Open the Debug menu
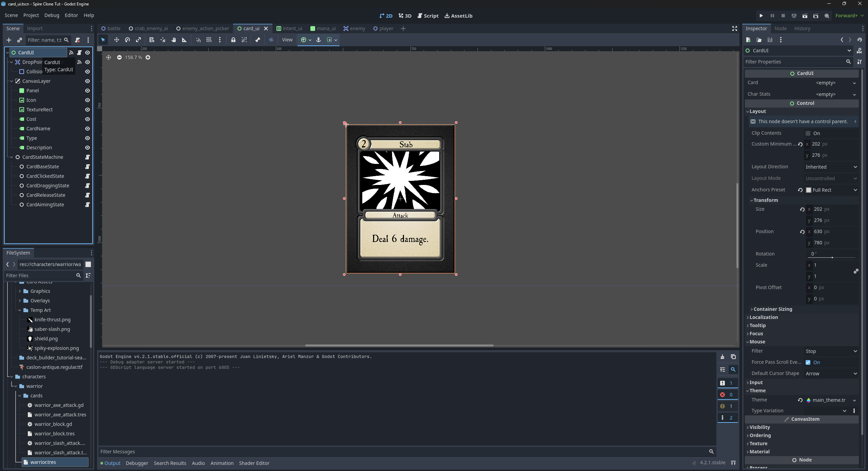 52,15
